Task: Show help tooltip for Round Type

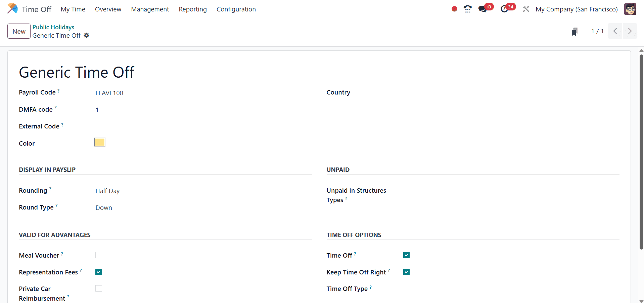Action: 56,205
